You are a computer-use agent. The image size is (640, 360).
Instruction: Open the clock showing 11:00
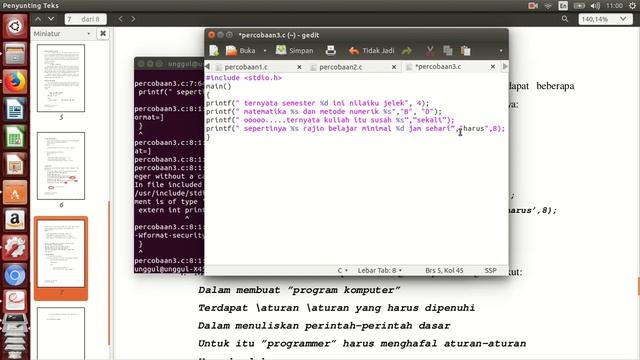tap(614, 6)
